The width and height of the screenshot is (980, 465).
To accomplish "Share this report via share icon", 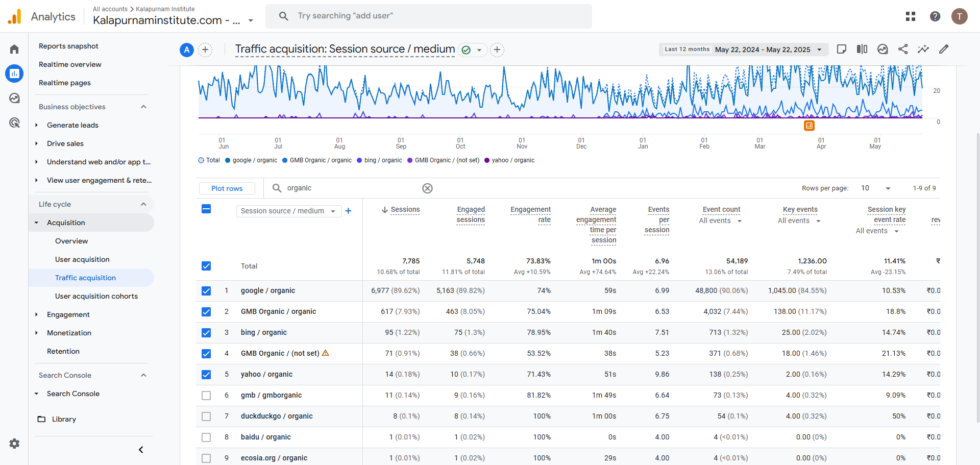I will pyautogui.click(x=903, y=49).
